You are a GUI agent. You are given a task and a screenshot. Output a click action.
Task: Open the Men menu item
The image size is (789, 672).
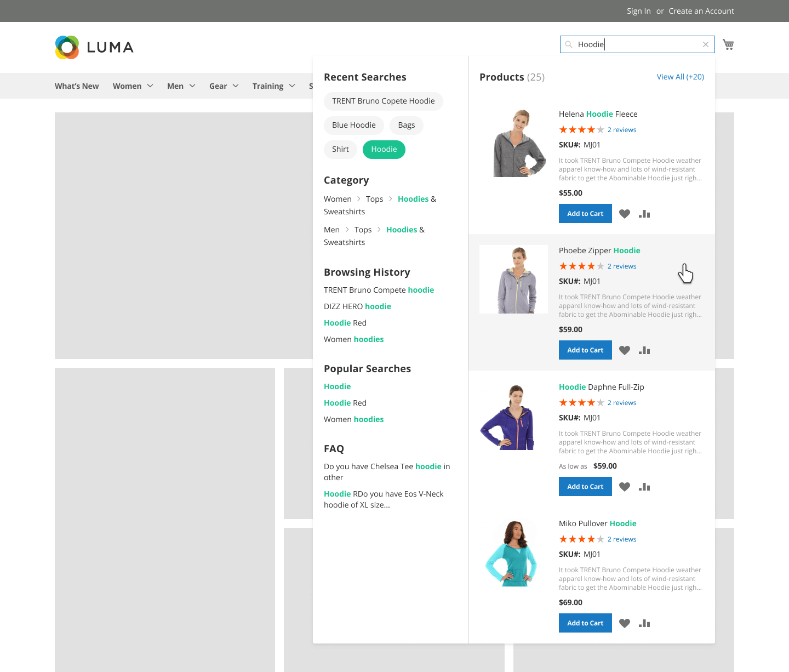point(175,86)
